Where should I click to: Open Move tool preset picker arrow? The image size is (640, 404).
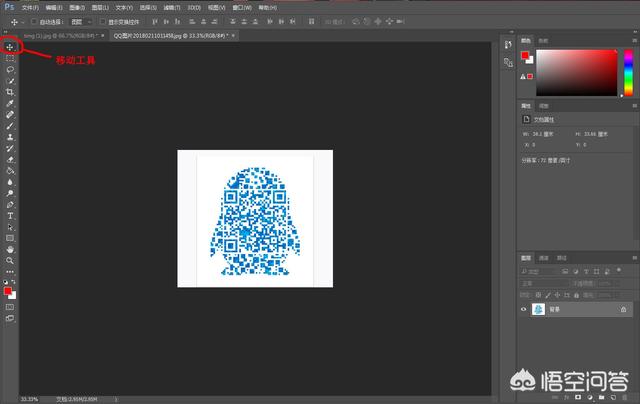tap(23, 22)
